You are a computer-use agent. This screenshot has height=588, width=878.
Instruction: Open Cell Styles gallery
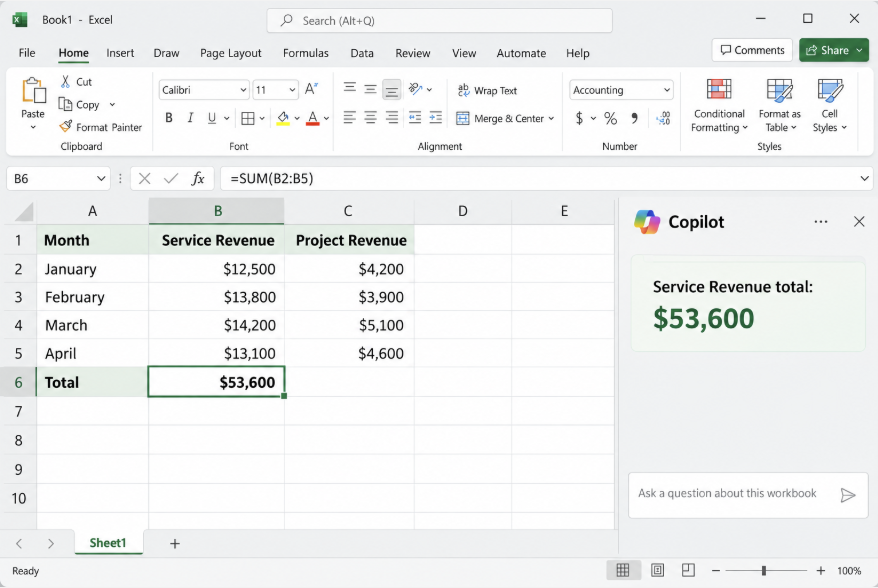tap(829, 106)
